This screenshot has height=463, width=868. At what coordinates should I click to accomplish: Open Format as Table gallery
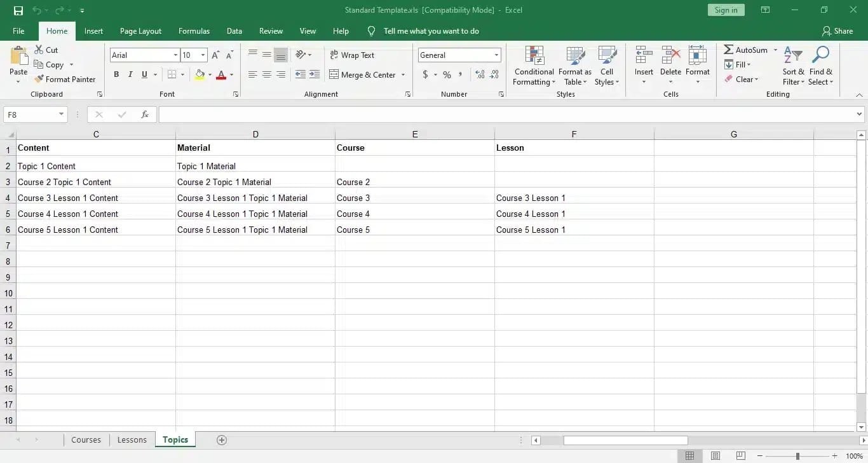(575, 66)
